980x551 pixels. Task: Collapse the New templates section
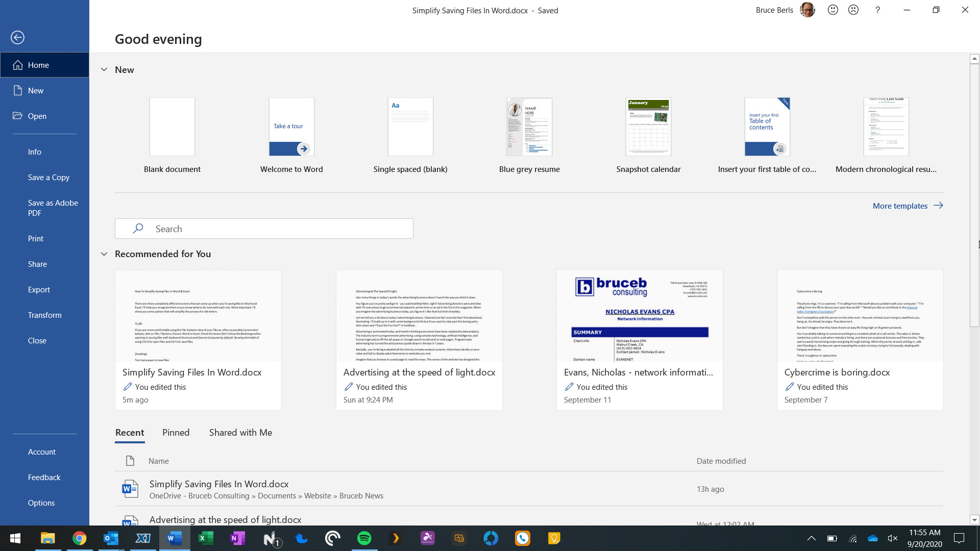(103, 69)
